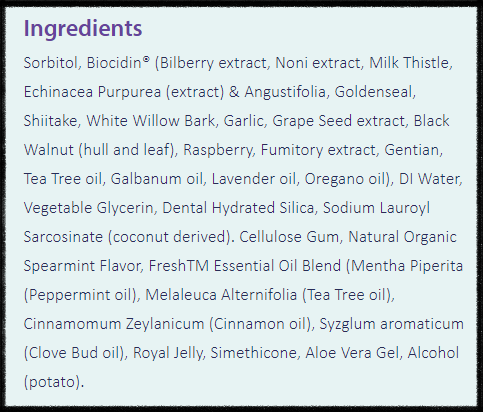Viewport: 483px width, 412px height.
Task: Click the word potato in parentheses
Action: [52, 382]
